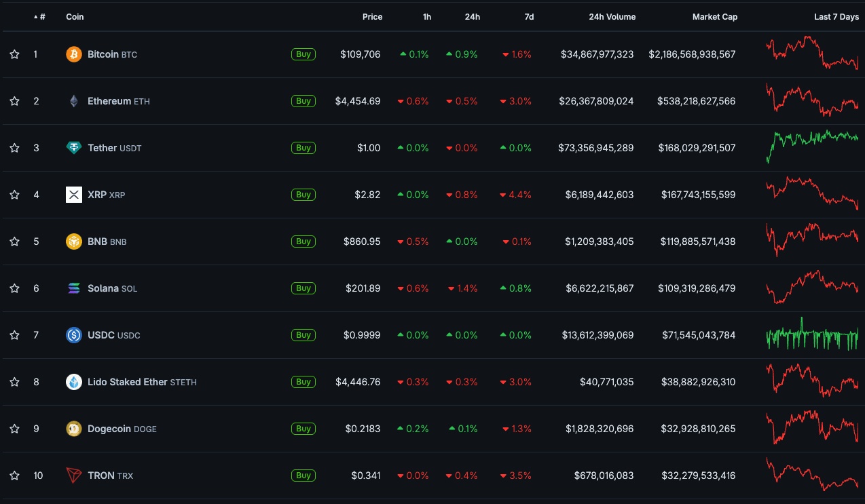The height and width of the screenshot is (504, 865).
Task: Buy Ethereum using its Buy button
Action: pyautogui.click(x=303, y=101)
